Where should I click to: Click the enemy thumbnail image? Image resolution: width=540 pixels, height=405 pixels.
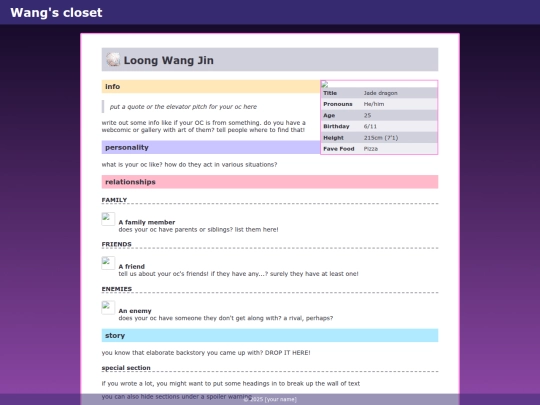coord(108,308)
